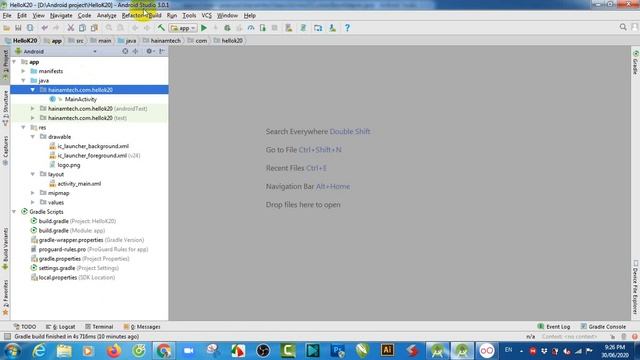The width and height of the screenshot is (640, 360).
Task: Click the Debug app bug icon
Action: point(227,28)
